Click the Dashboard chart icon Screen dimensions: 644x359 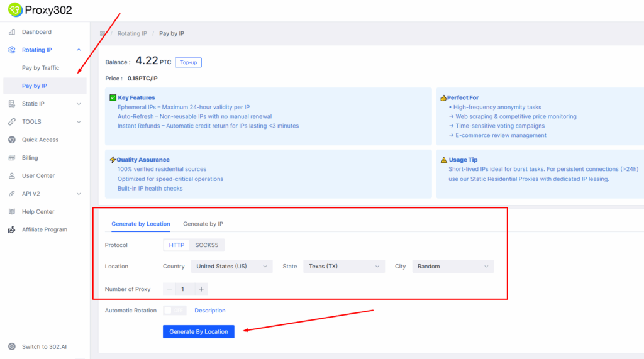[x=12, y=31]
